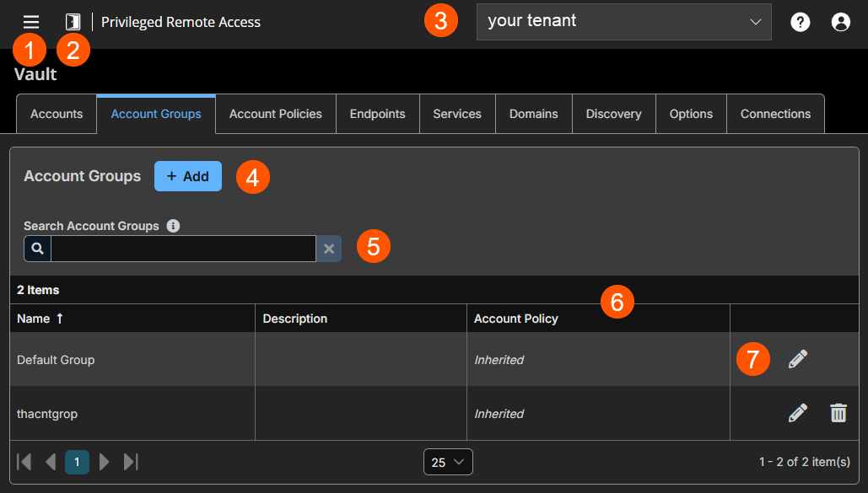Open the hamburger navigation menu

point(30,22)
